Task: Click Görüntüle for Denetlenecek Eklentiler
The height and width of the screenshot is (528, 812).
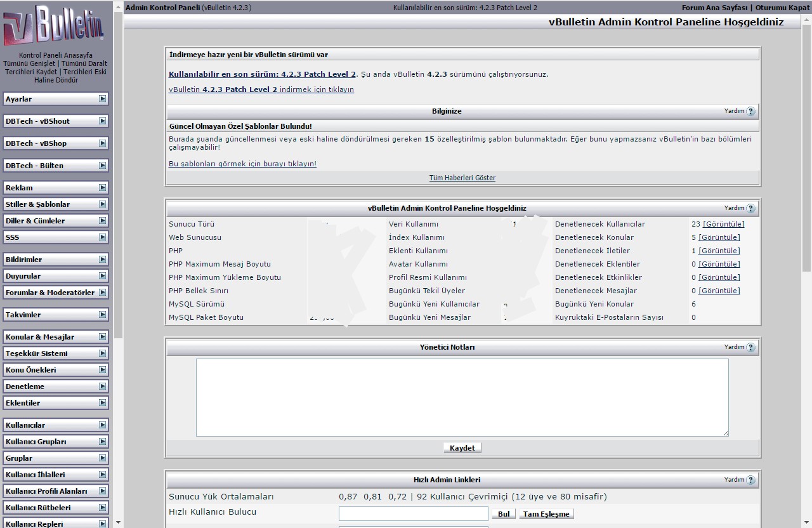Action: (719, 264)
